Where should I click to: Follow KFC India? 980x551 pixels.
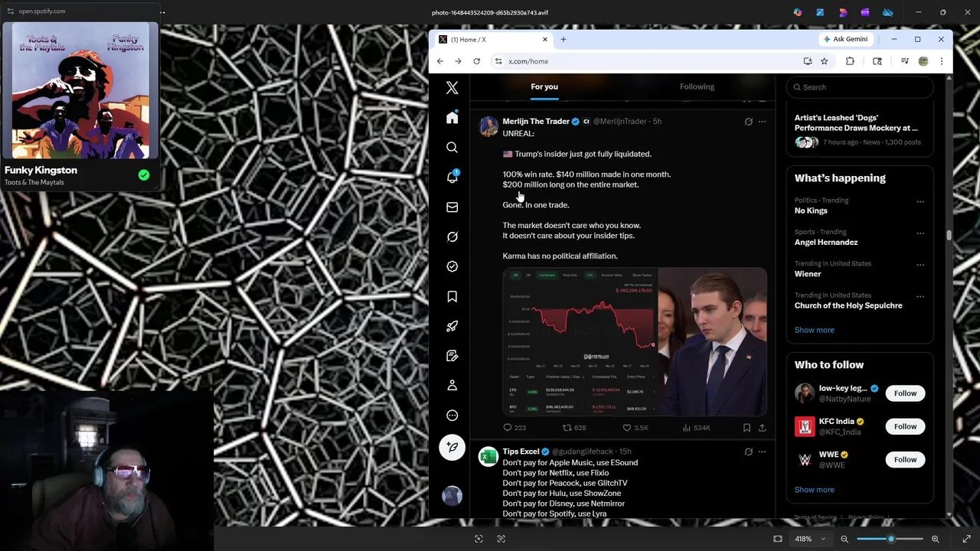coord(905,426)
